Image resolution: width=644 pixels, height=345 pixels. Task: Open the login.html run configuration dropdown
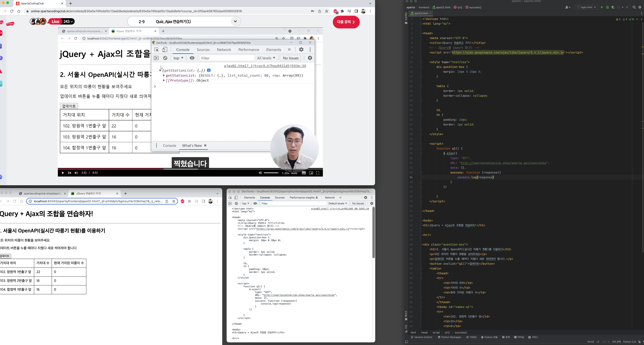[586, 7]
